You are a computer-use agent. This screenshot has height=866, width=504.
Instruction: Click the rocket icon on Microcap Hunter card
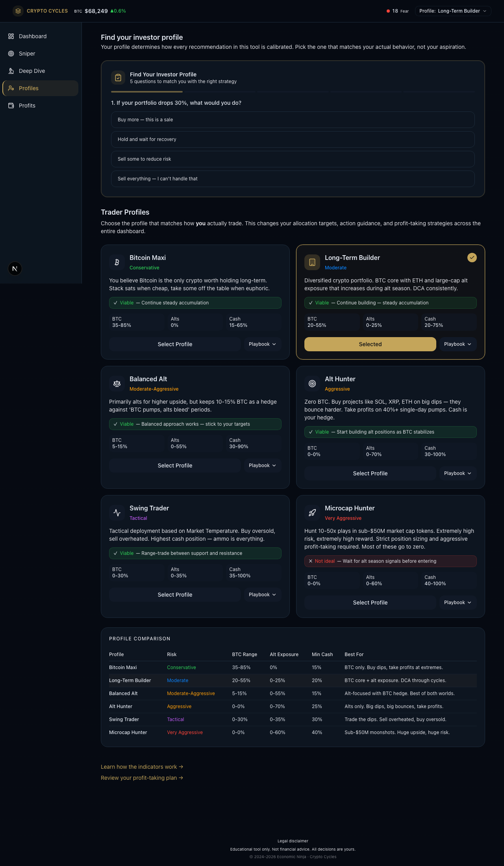pos(312,512)
